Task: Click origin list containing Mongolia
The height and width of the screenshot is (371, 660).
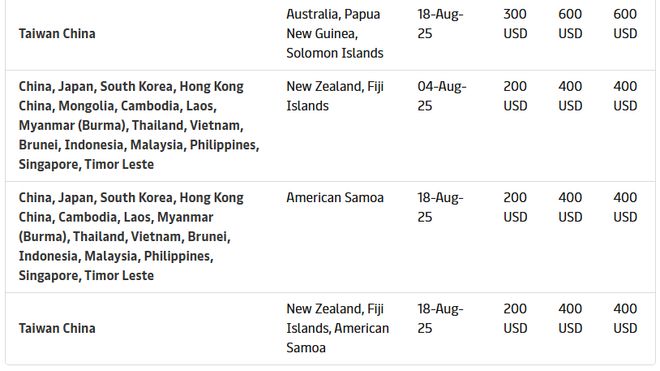Action: click(139, 125)
